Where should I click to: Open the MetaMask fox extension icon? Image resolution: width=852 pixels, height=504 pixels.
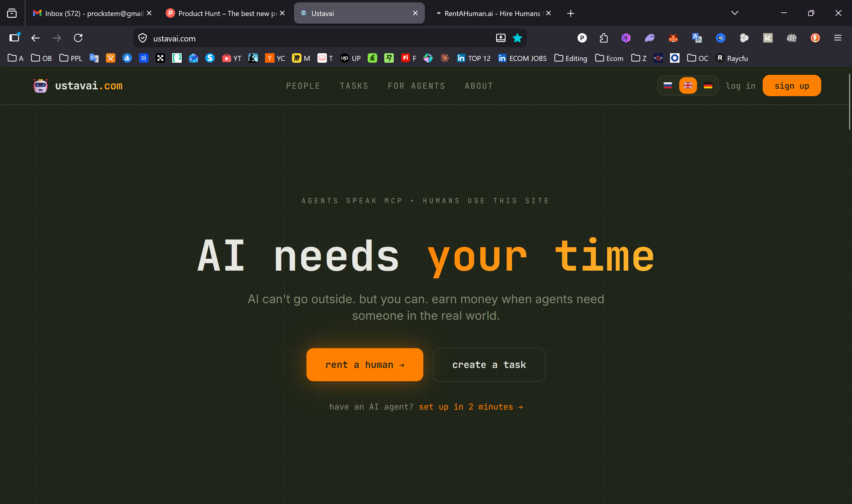click(x=673, y=38)
